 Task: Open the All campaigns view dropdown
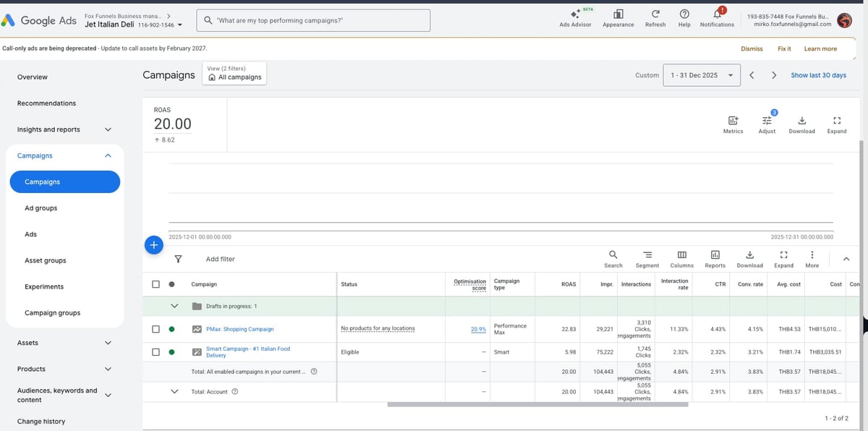234,73
